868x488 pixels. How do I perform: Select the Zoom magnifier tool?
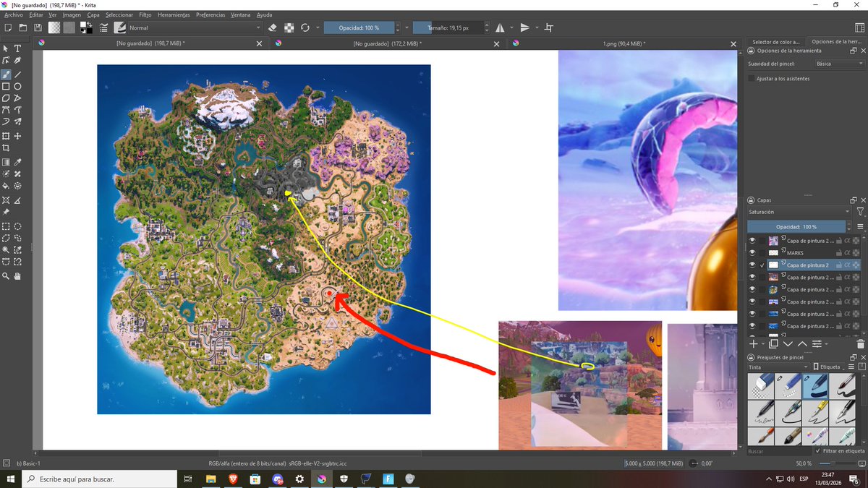tap(6, 276)
